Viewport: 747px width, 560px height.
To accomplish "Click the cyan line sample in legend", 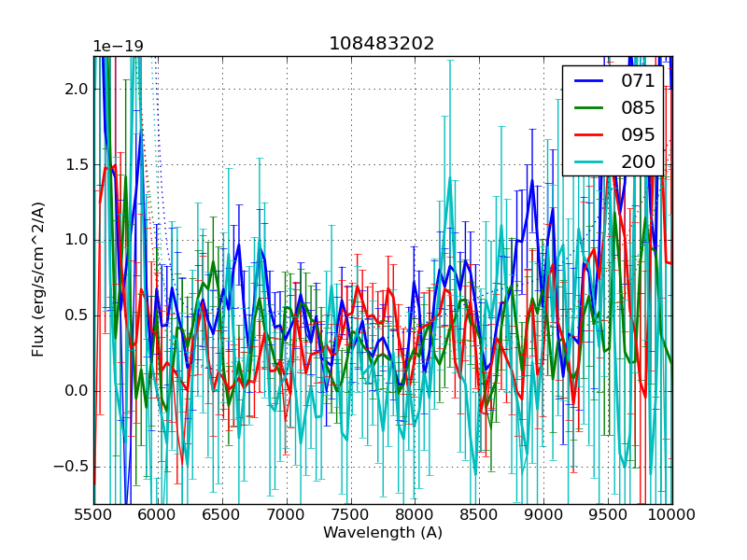I will tap(589, 162).
